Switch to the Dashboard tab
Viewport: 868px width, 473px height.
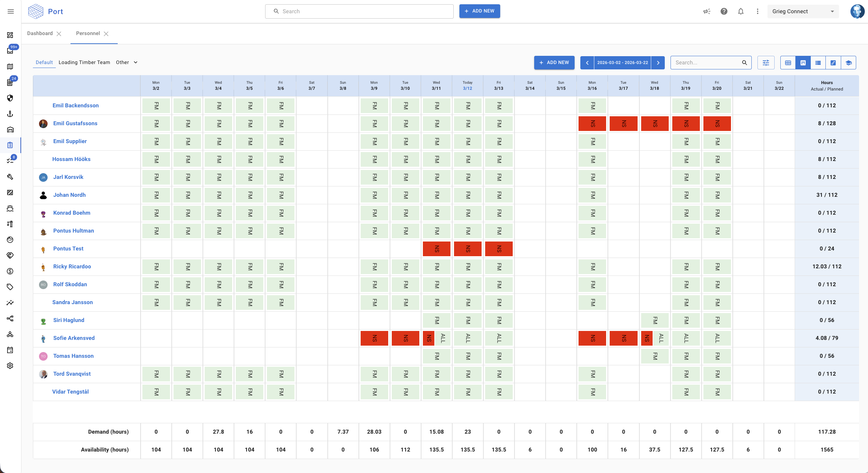pos(40,33)
